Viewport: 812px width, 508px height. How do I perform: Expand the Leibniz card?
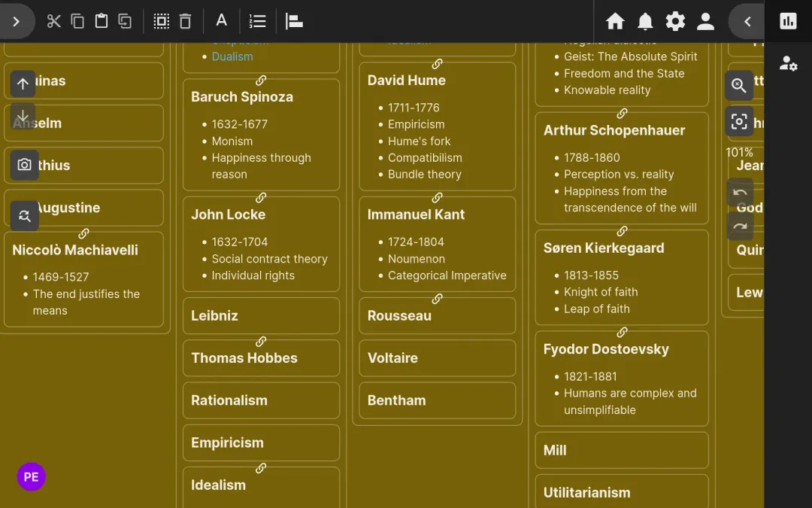[x=261, y=316]
